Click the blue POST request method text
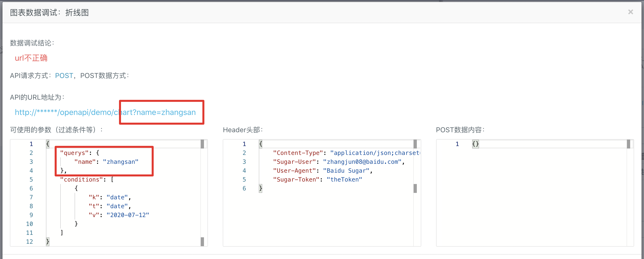Screen dimensions: 644x259 click(x=64, y=76)
